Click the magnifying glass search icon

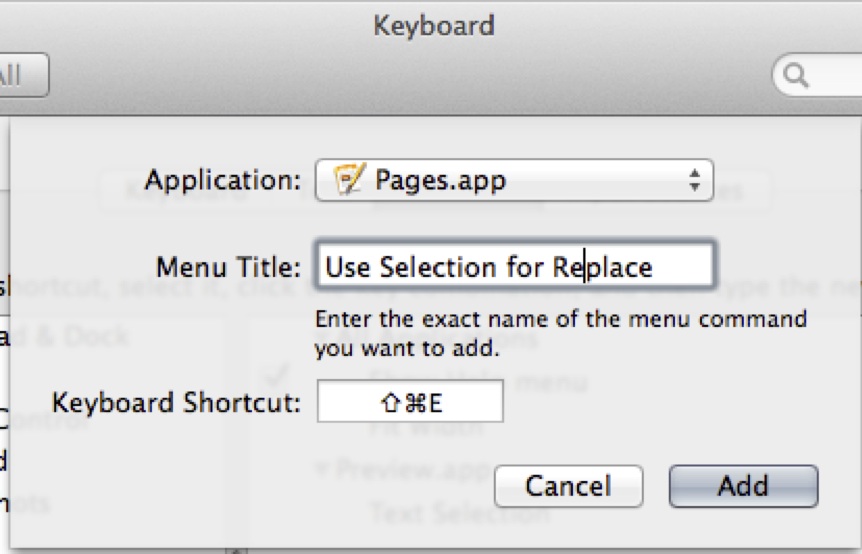click(797, 76)
